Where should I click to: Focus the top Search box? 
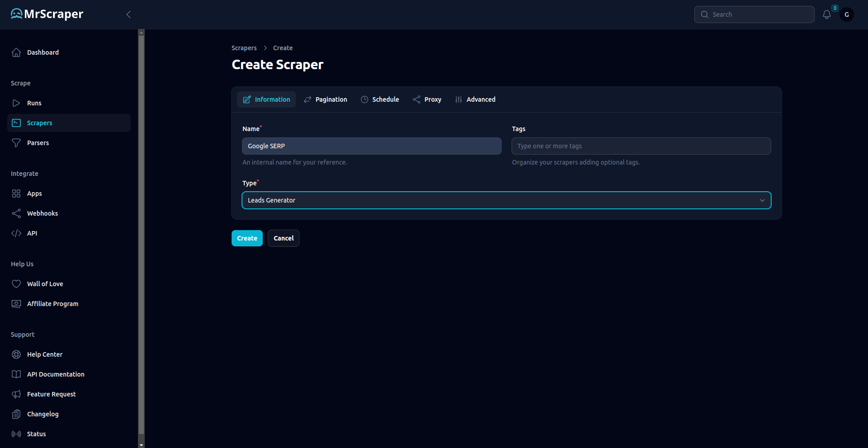pyautogui.click(x=754, y=14)
